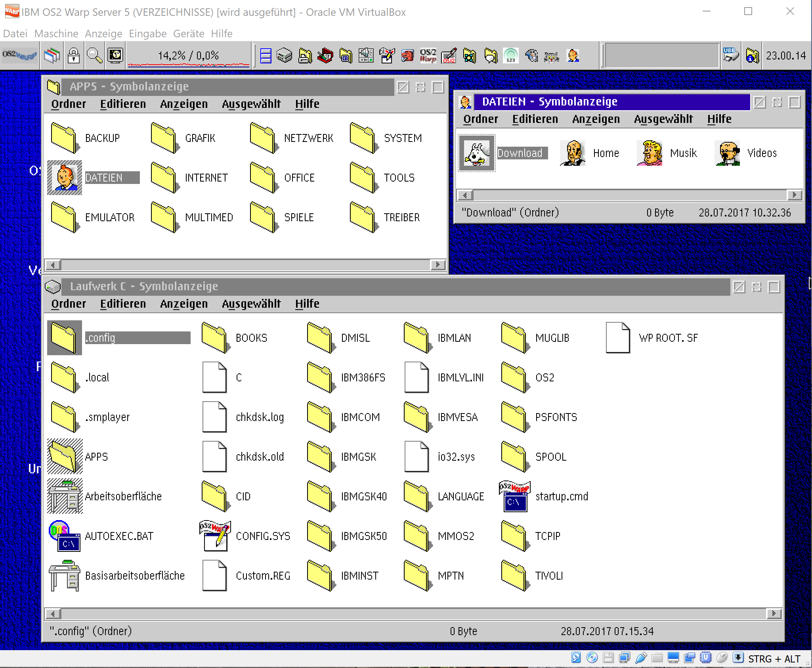
Task: Select the startup.cmd icon in Laufwerk C
Action: coord(514,496)
